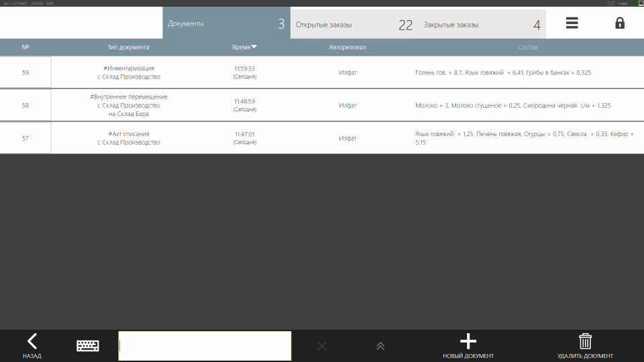
Task: Sort by № column header
Action: 25,47
